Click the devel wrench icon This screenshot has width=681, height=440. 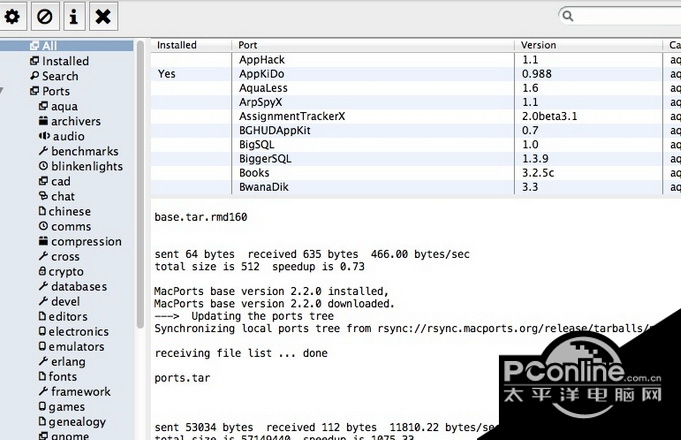(43, 301)
